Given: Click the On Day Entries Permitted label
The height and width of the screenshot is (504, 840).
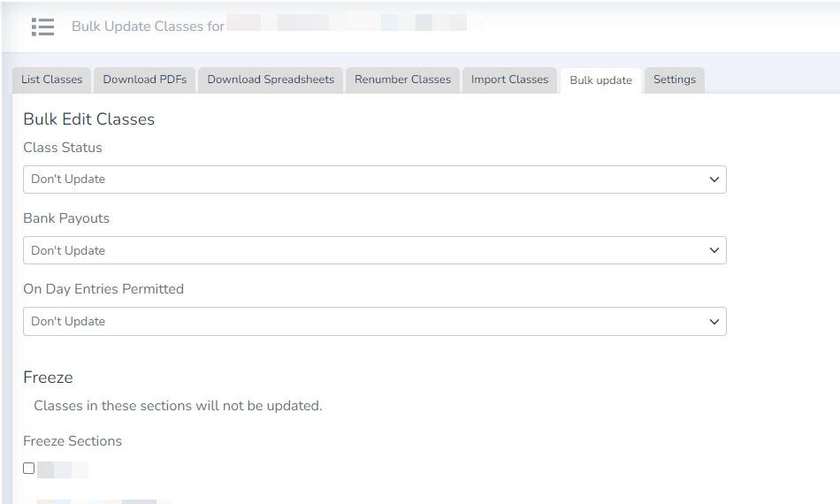Looking at the screenshot, I should (x=103, y=289).
